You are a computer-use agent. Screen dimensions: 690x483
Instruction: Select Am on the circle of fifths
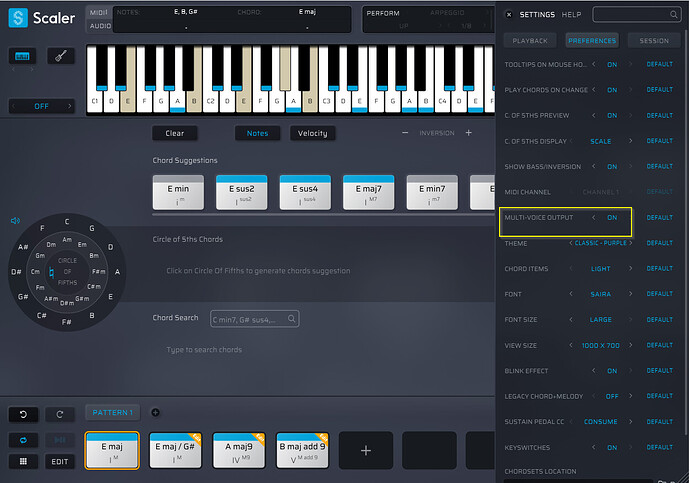click(67, 240)
